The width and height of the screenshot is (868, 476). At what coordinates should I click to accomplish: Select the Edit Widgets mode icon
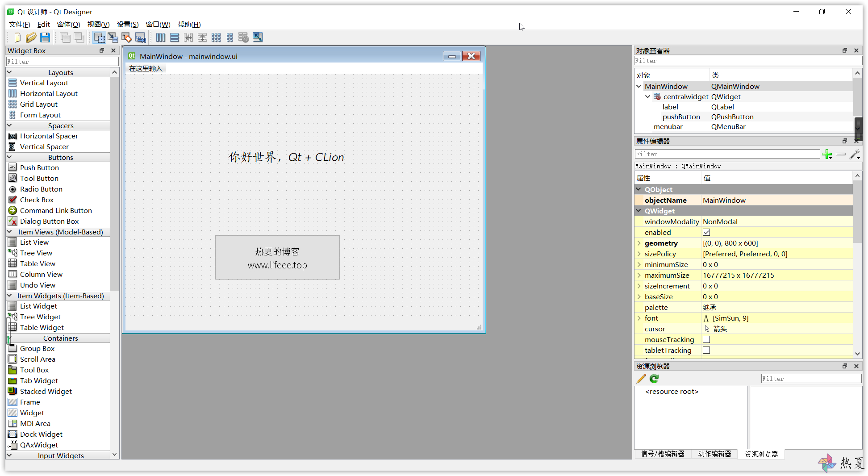99,38
